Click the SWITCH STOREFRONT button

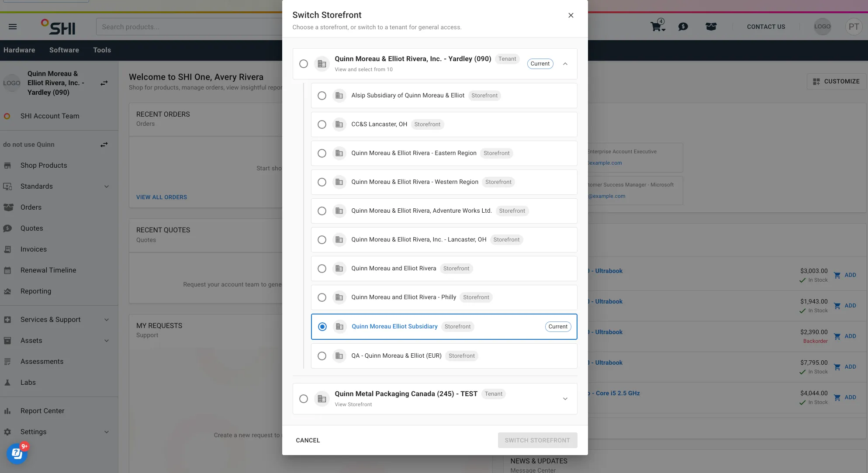tap(537, 440)
